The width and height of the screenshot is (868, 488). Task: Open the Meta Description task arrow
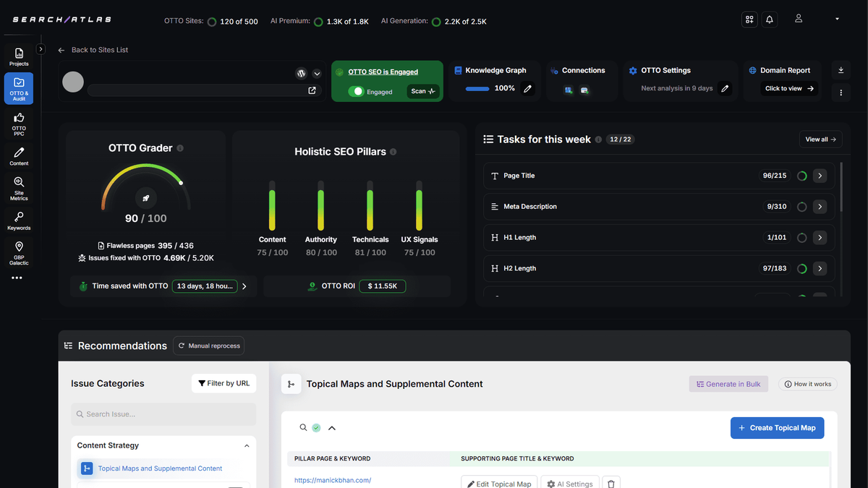(x=820, y=207)
